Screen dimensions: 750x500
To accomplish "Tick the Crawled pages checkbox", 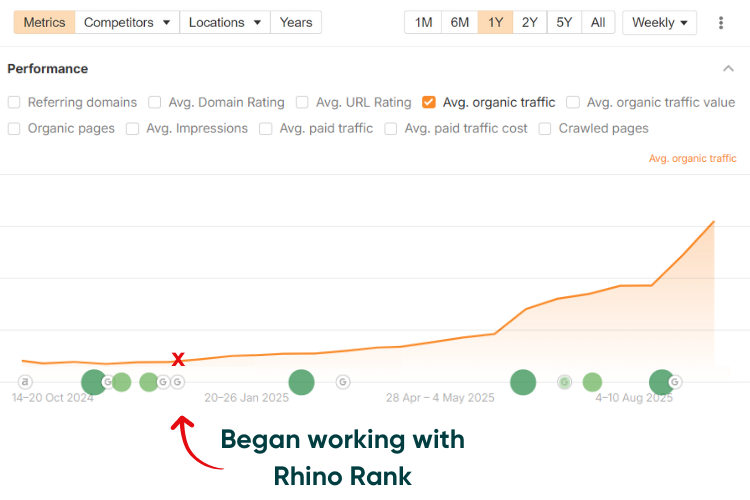I will click(545, 129).
